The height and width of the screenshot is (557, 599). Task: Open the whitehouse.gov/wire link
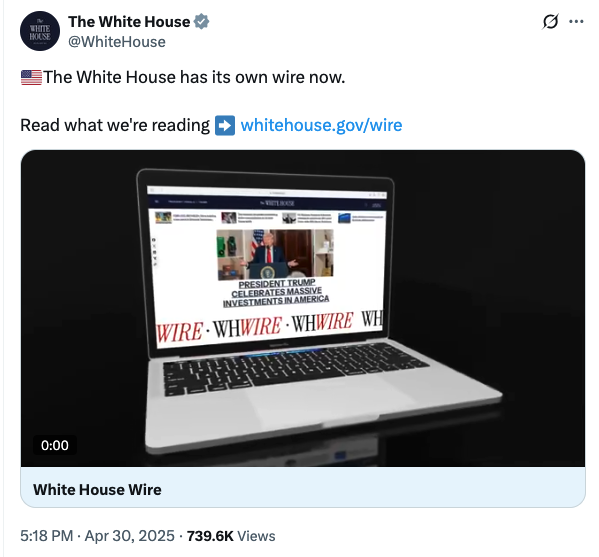321,125
